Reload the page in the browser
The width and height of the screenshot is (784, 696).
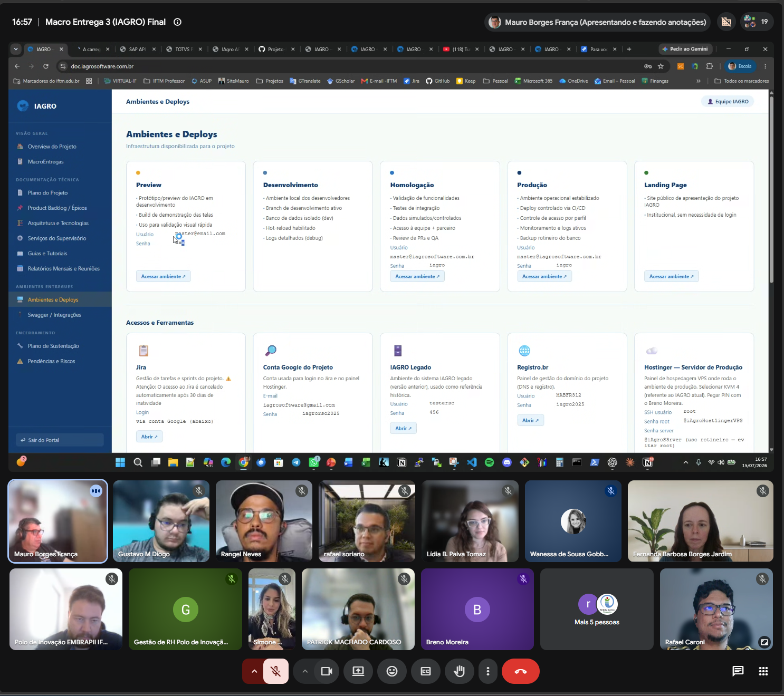click(x=46, y=66)
